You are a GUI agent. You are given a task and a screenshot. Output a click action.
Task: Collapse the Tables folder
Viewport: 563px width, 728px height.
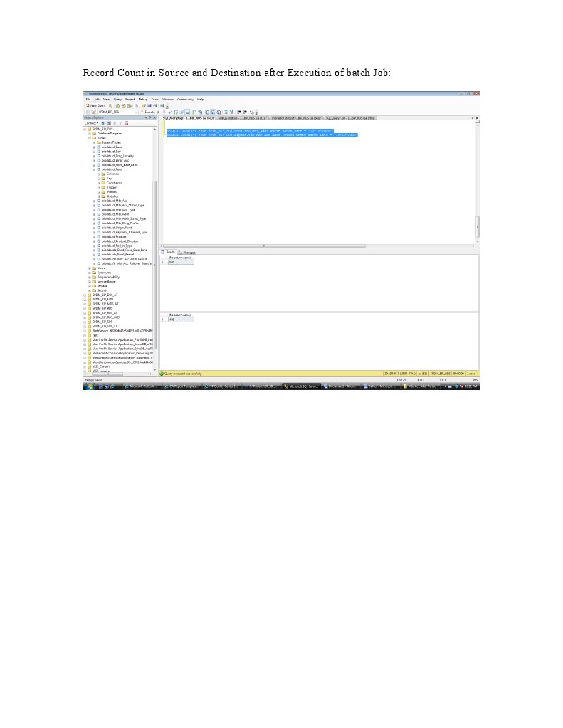coord(90,138)
